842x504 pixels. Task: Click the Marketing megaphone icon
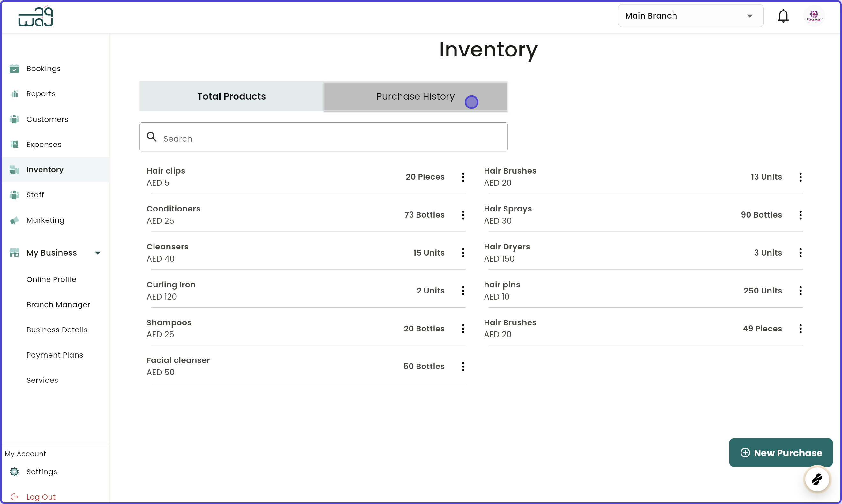click(x=14, y=220)
